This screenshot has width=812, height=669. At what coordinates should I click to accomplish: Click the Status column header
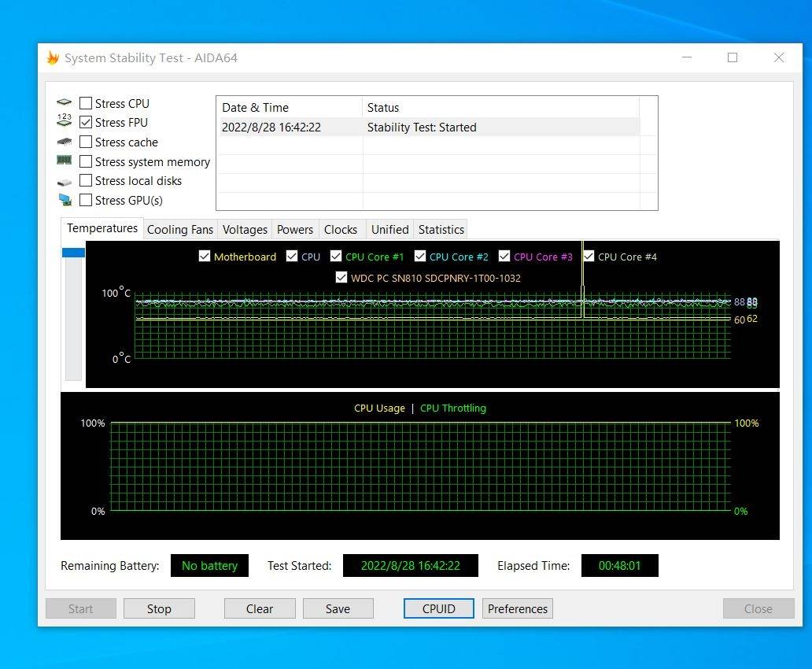tap(500, 107)
